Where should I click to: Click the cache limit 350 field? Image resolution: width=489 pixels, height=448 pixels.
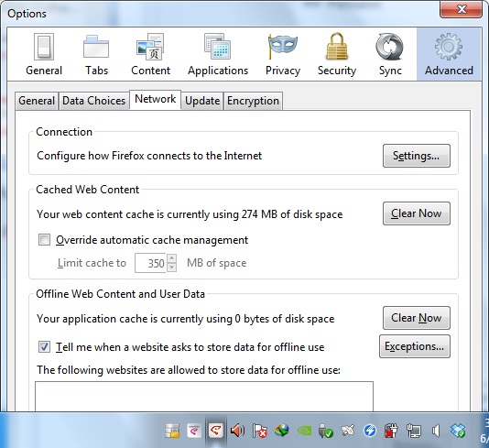[150, 263]
